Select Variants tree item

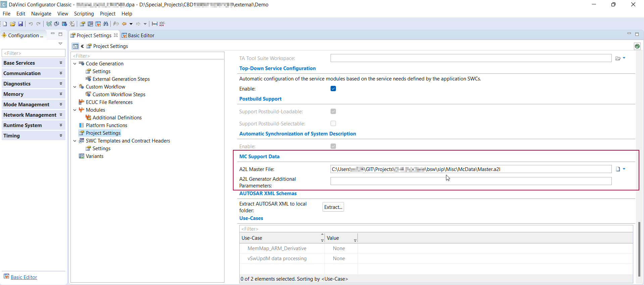(x=94, y=156)
